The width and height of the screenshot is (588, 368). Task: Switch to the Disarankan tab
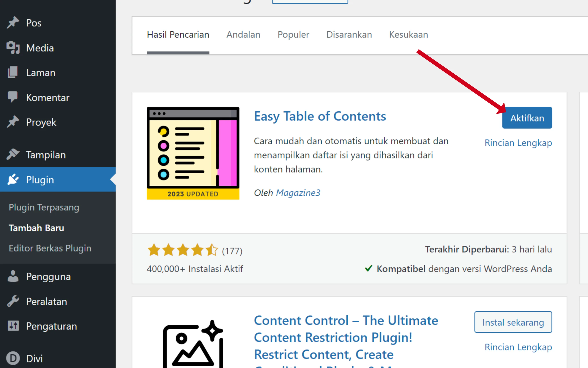pyautogui.click(x=349, y=35)
